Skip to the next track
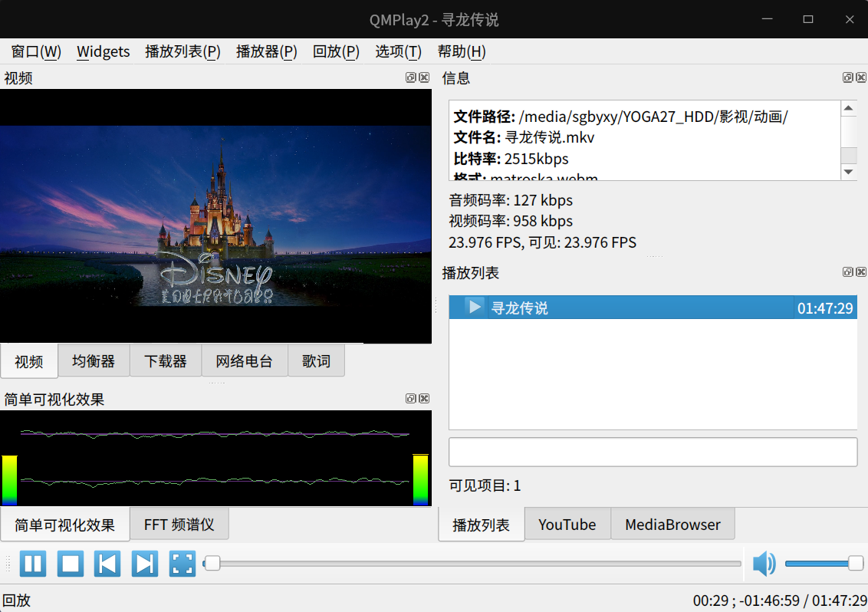Image resolution: width=868 pixels, height=612 pixels. pyautogui.click(x=144, y=564)
